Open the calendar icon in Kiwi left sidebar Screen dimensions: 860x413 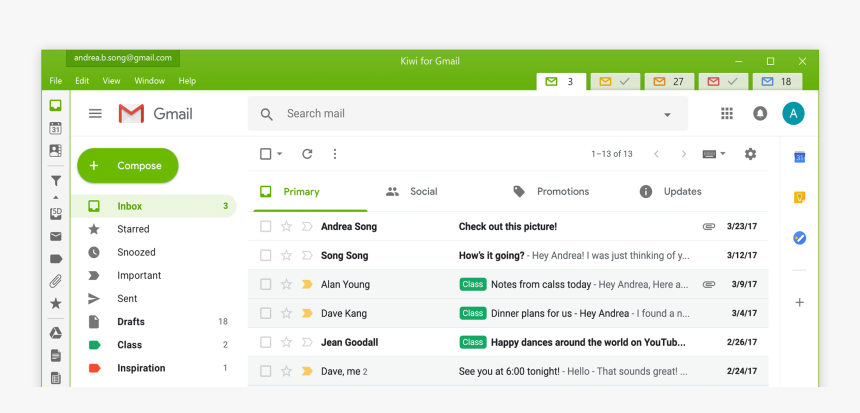click(x=55, y=128)
